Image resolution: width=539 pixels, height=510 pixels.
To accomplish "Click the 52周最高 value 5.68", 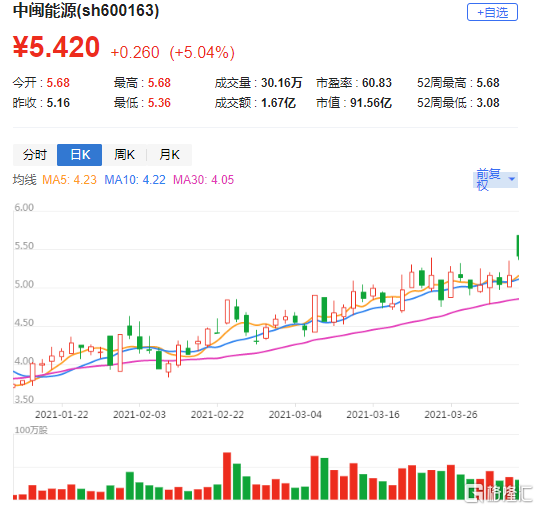I will [488, 83].
